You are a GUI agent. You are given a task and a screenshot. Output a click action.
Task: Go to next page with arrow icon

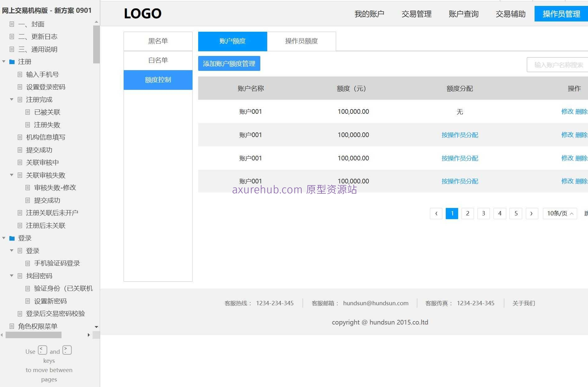[532, 214]
